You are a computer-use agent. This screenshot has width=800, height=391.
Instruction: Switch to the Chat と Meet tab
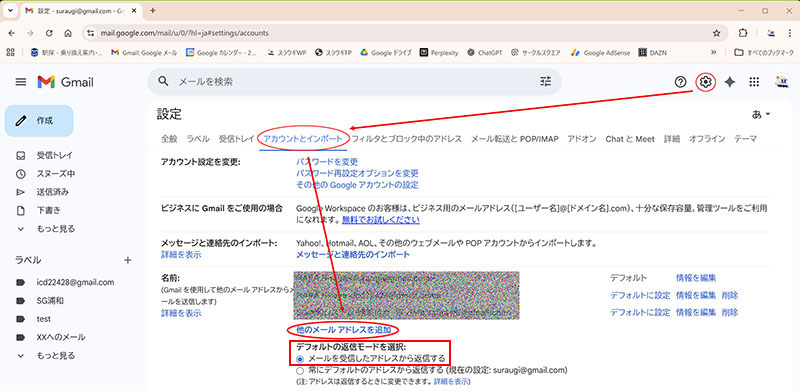[630, 139]
